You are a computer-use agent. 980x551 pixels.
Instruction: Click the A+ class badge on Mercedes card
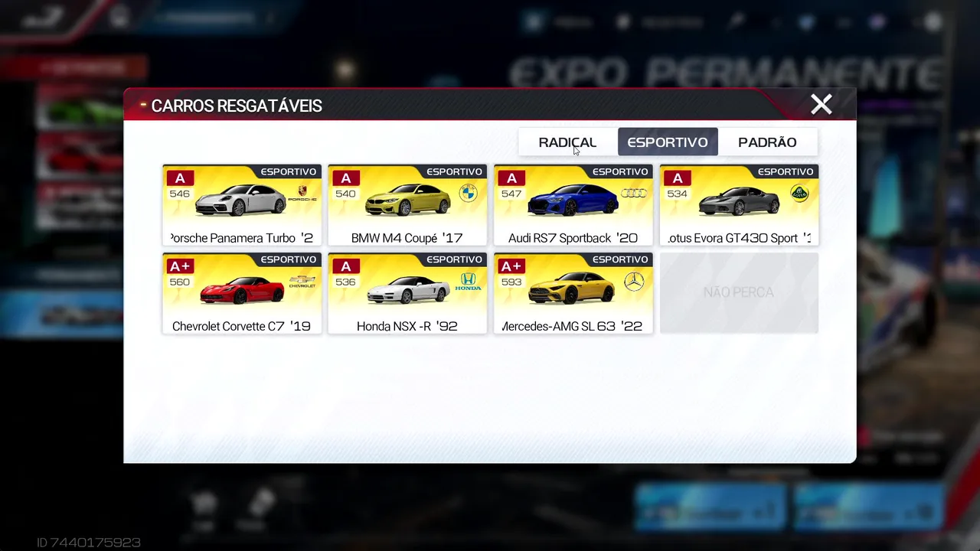511,266
